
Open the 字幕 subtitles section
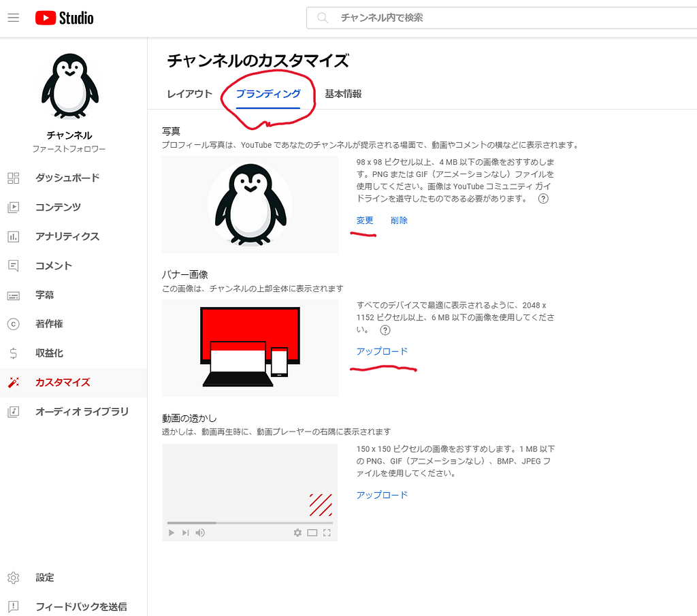tap(44, 295)
